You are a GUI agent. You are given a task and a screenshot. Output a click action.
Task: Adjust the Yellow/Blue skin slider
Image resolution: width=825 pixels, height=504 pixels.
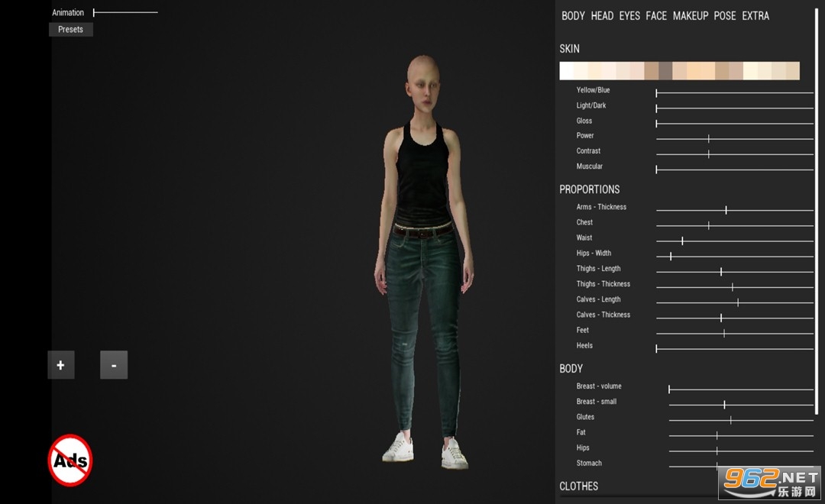[x=735, y=93]
